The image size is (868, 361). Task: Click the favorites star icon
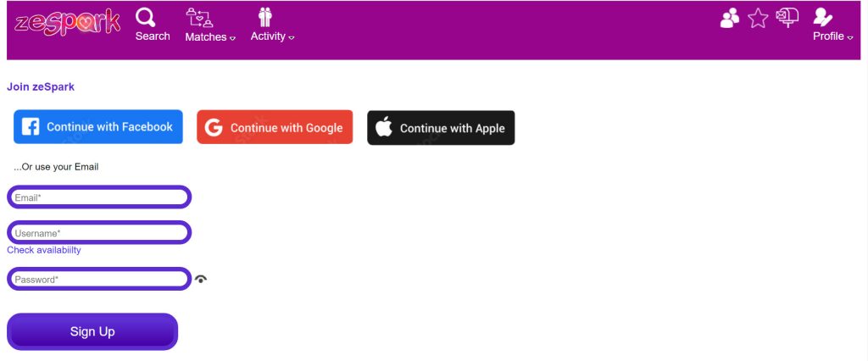click(x=758, y=19)
